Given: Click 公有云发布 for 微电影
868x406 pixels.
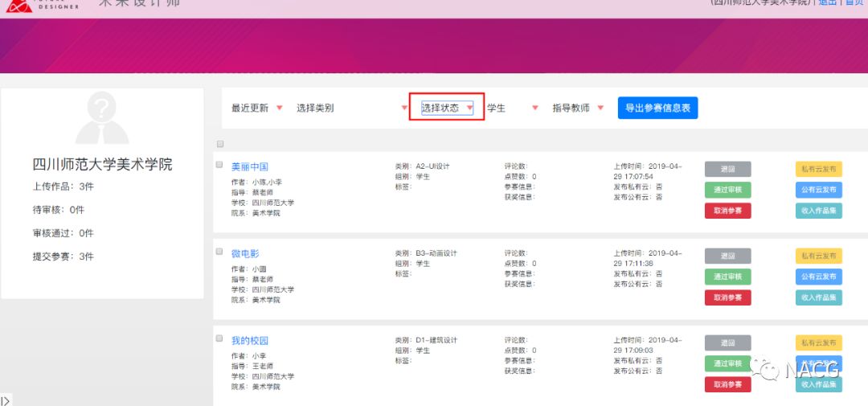Looking at the screenshot, I should coord(819,277).
